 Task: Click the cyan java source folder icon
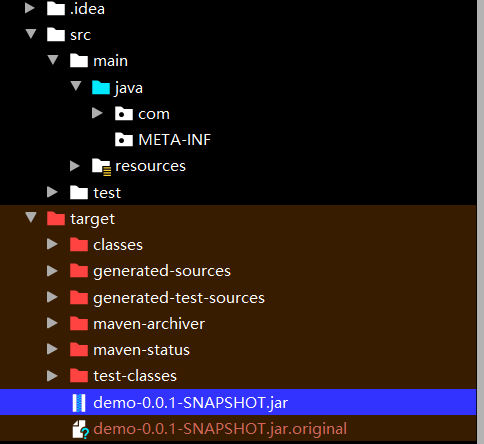101,87
